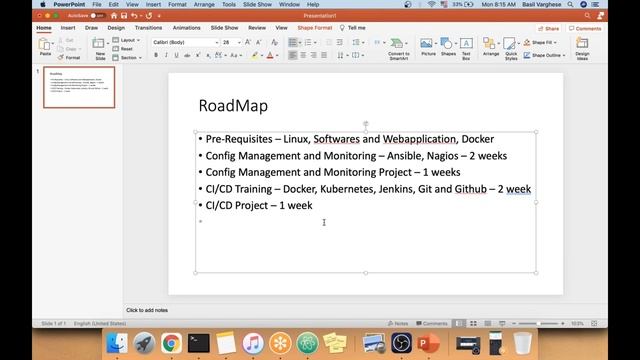The width and height of the screenshot is (640, 360).
Task: Click to add notes area
Action: [x=147, y=310]
